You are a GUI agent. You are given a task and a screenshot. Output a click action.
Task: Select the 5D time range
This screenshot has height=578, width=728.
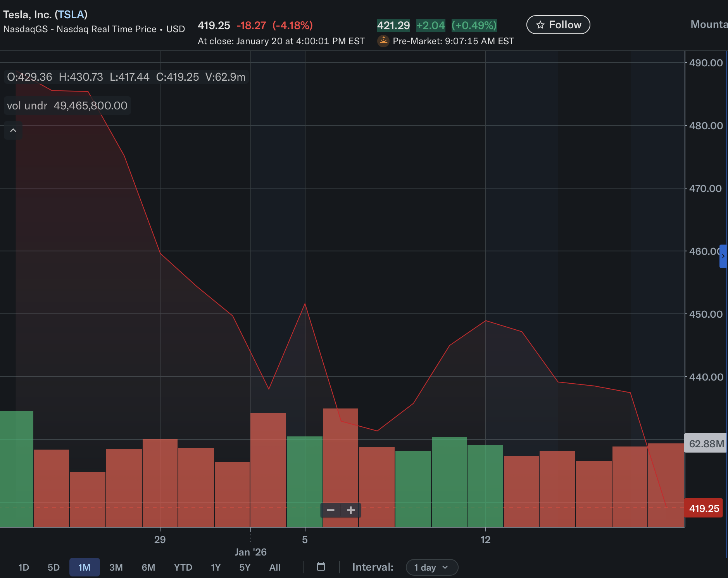53,568
